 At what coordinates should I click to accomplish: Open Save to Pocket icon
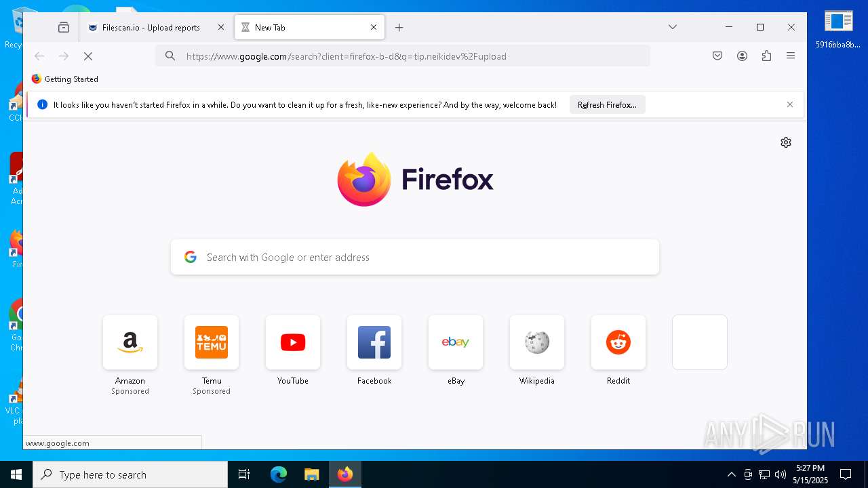tap(717, 56)
